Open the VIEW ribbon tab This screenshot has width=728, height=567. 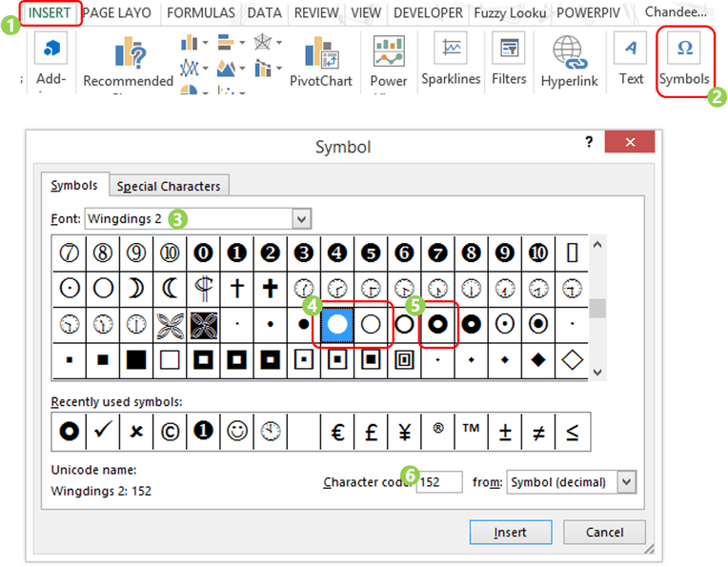(366, 13)
